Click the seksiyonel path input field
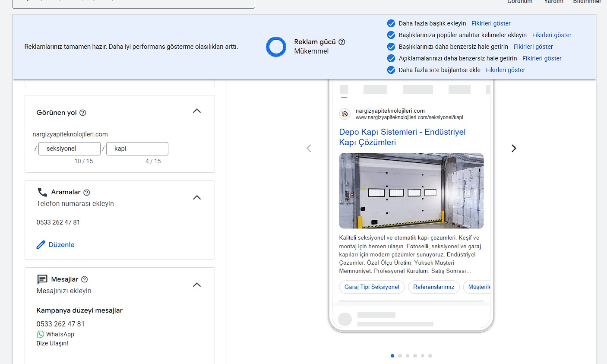The height and width of the screenshot is (364, 607). (x=70, y=149)
